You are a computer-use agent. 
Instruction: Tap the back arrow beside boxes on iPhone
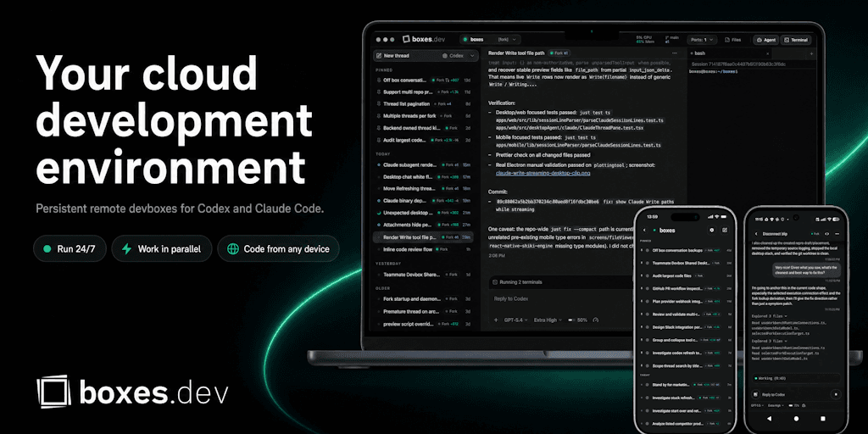pos(644,230)
